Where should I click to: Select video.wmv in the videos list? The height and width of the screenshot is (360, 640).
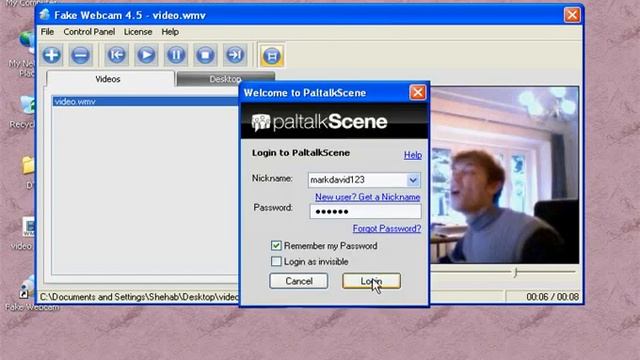[x=146, y=101]
